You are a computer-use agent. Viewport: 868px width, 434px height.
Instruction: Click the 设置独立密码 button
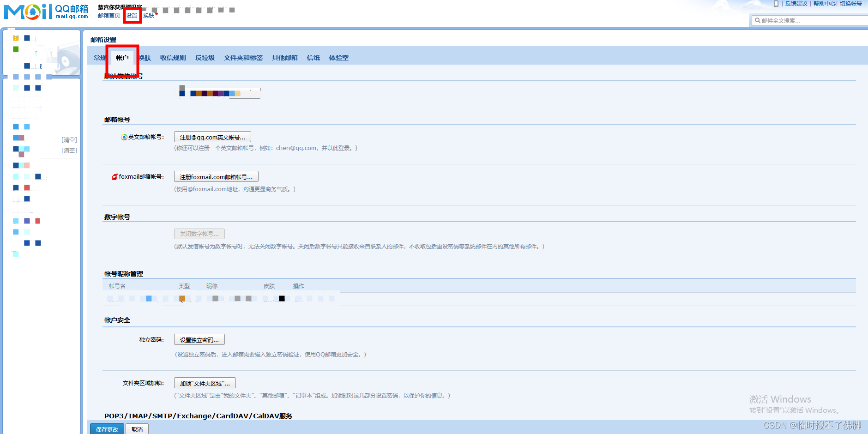coord(199,339)
